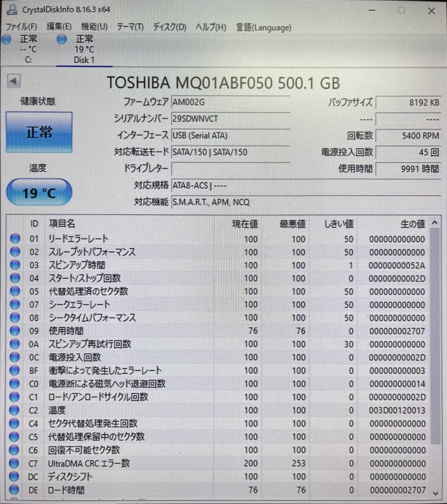The width and height of the screenshot is (447, 504).
Task: Click raw value 003D00120013
Action: pos(397,410)
